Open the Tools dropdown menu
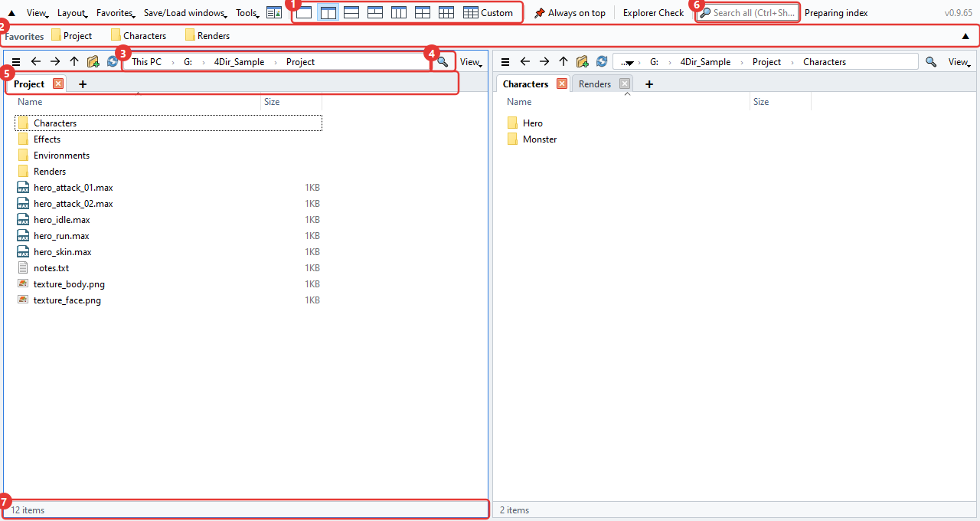980x521 pixels. 247,13
